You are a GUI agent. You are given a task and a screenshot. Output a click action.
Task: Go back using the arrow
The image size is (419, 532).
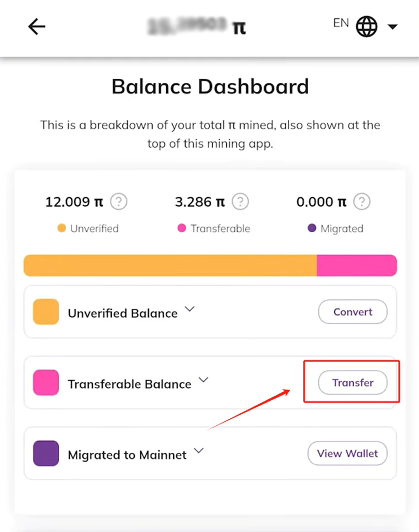pos(36,27)
